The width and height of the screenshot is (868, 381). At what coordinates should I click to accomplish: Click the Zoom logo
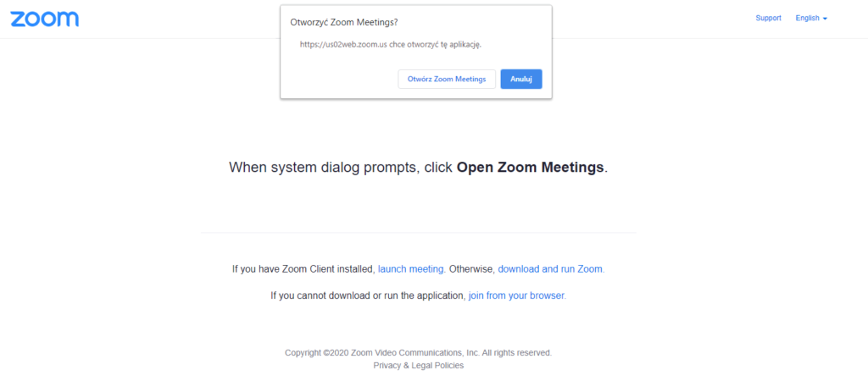pyautogui.click(x=45, y=19)
